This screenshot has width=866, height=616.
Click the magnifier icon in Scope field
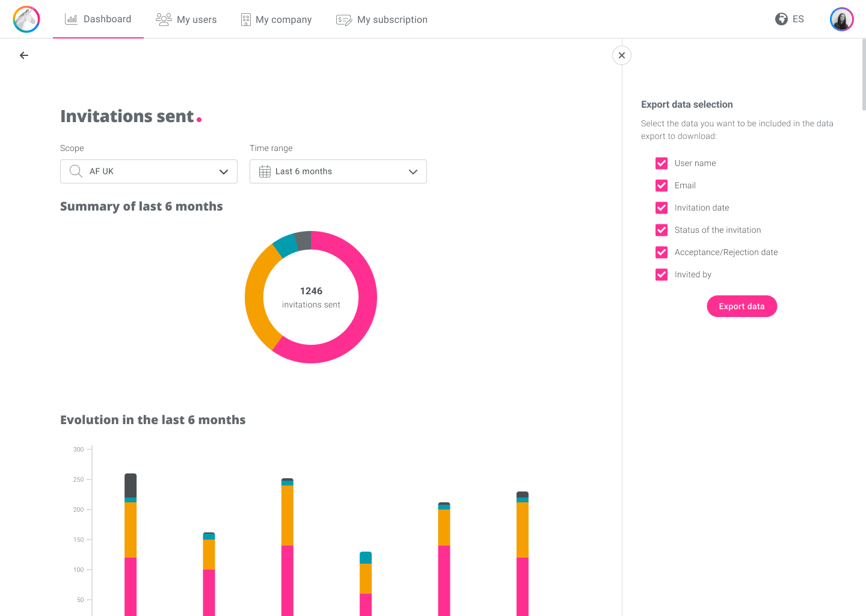click(x=76, y=171)
